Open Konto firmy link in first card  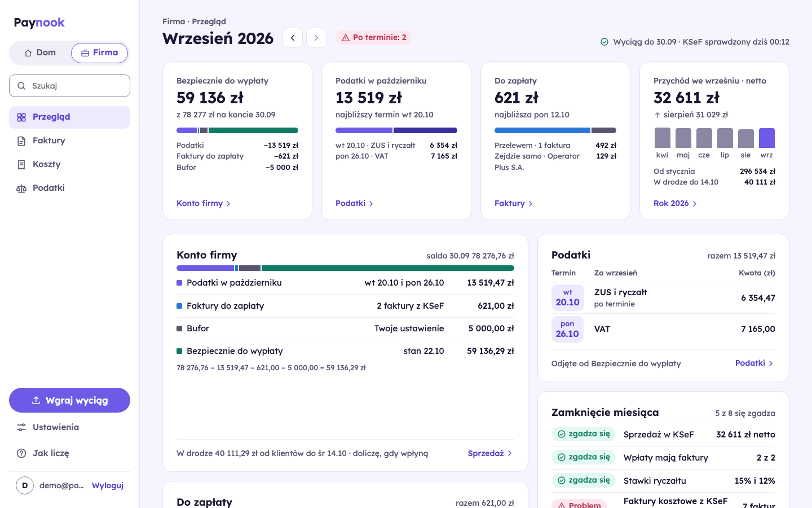204,203
